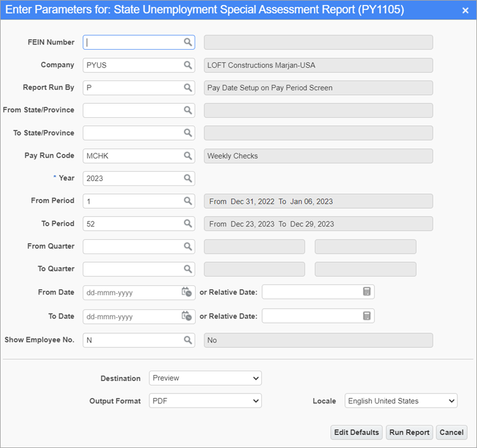
Task: Open the From Period lookup magnifier
Action: tap(188, 201)
